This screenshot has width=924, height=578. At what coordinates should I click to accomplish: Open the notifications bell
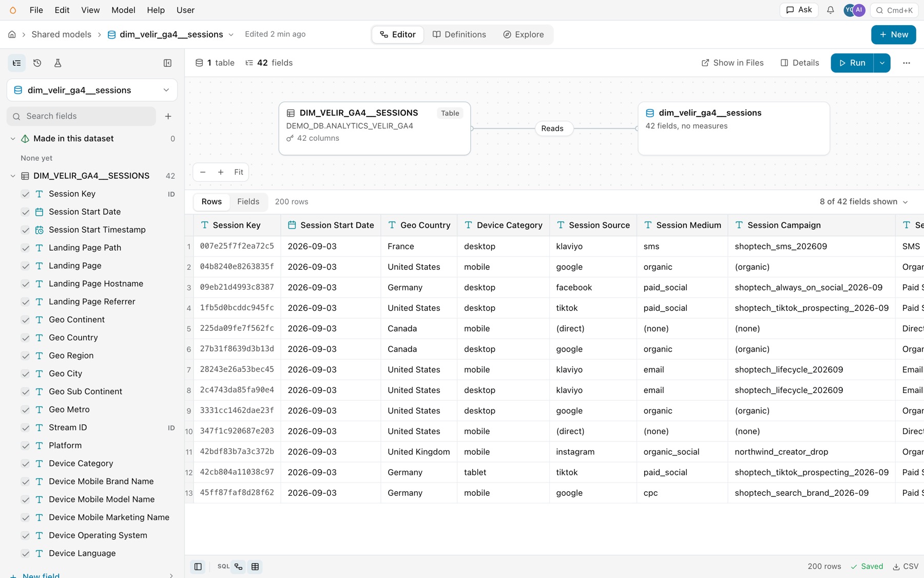(x=830, y=10)
